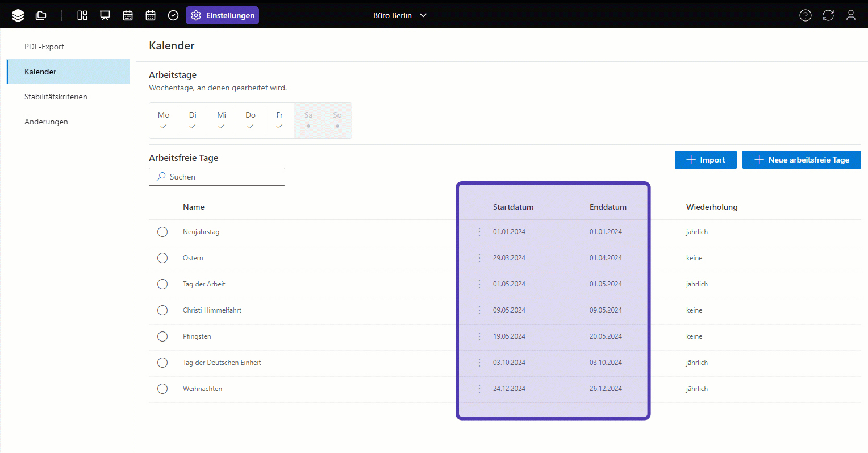Viewport: 868px width, 453px height.
Task: Open the projects folder icon
Action: coord(41,15)
